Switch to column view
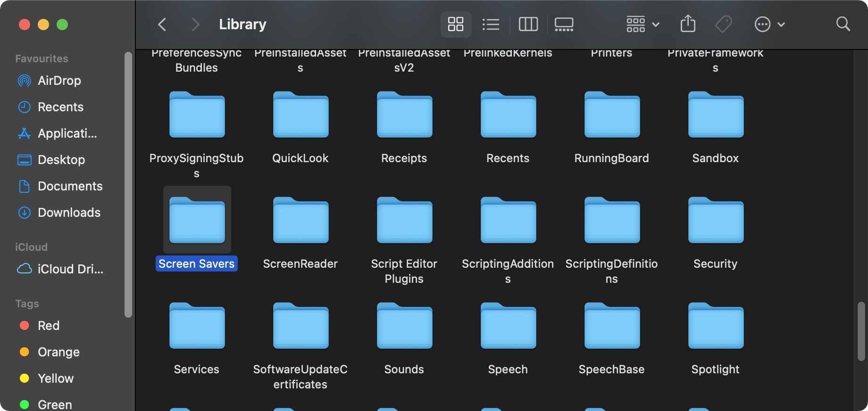 (x=528, y=24)
